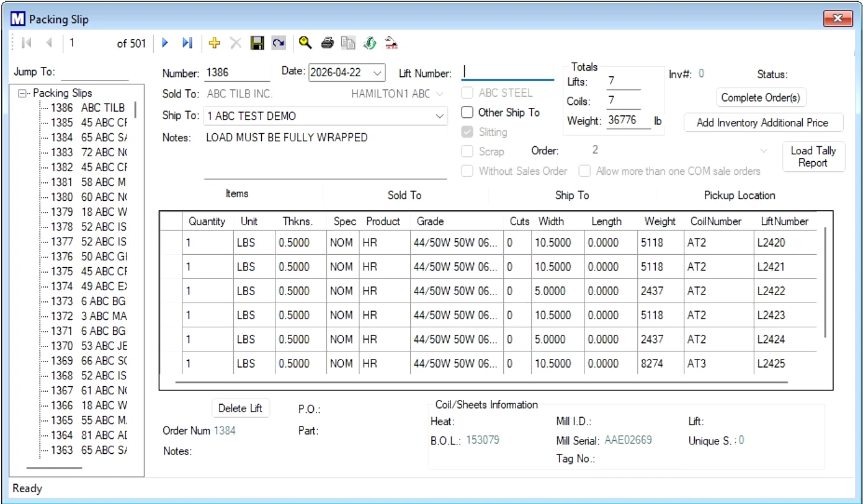Enable the Other Ship To checkbox
Image resolution: width=863 pixels, height=504 pixels.
[467, 113]
